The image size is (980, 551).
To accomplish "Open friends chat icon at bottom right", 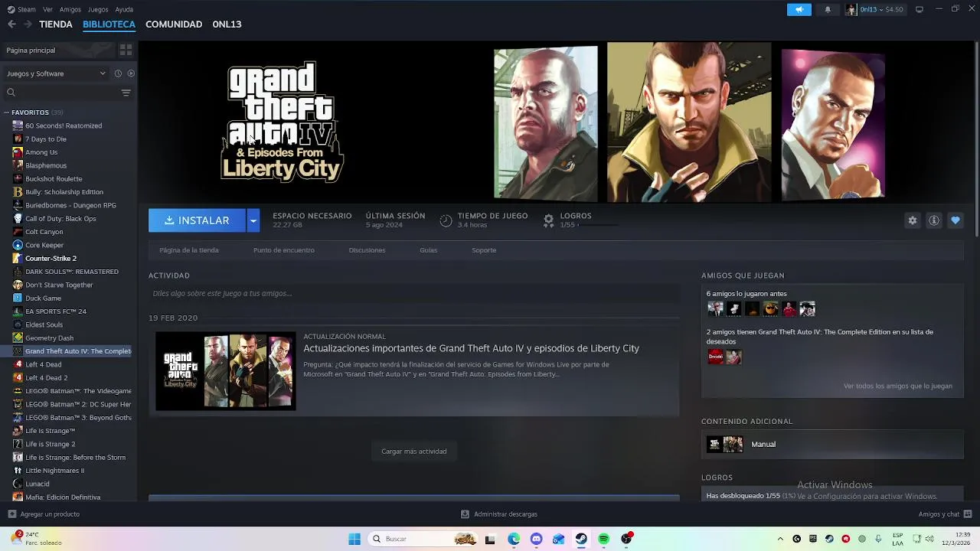I will click(x=969, y=514).
